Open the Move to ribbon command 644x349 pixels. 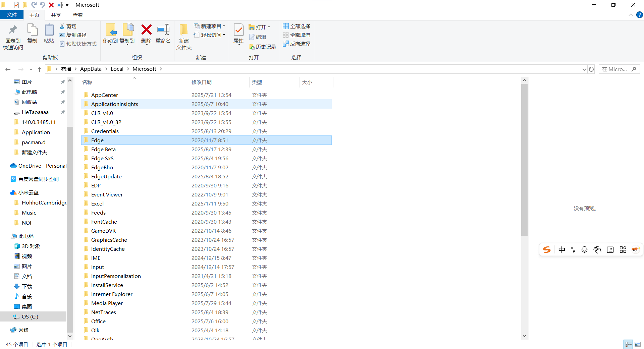pos(110,34)
